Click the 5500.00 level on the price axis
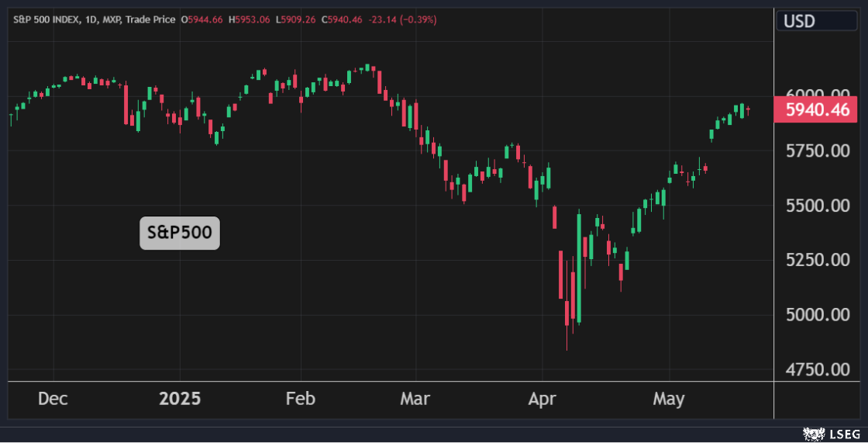This screenshot has height=443, width=868. 818,206
